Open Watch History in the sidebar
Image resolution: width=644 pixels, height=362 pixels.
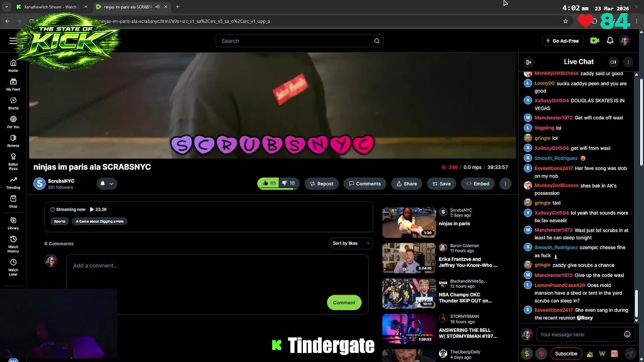[13, 244]
